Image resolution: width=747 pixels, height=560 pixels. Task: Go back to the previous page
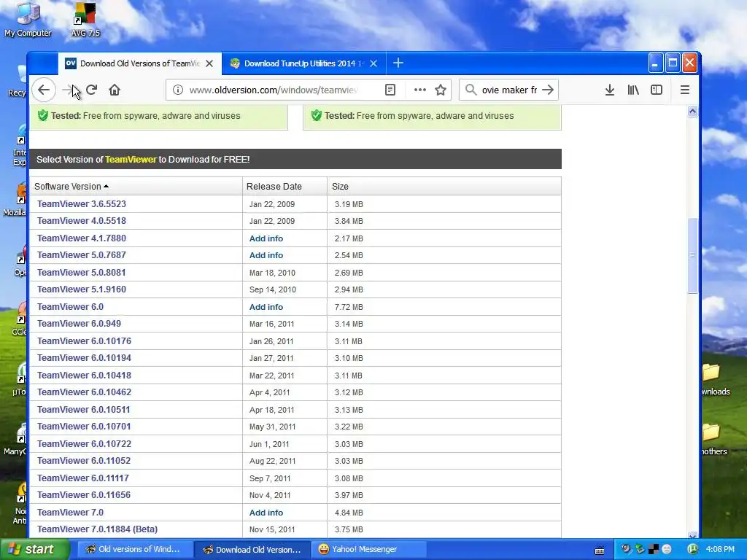(x=44, y=90)
